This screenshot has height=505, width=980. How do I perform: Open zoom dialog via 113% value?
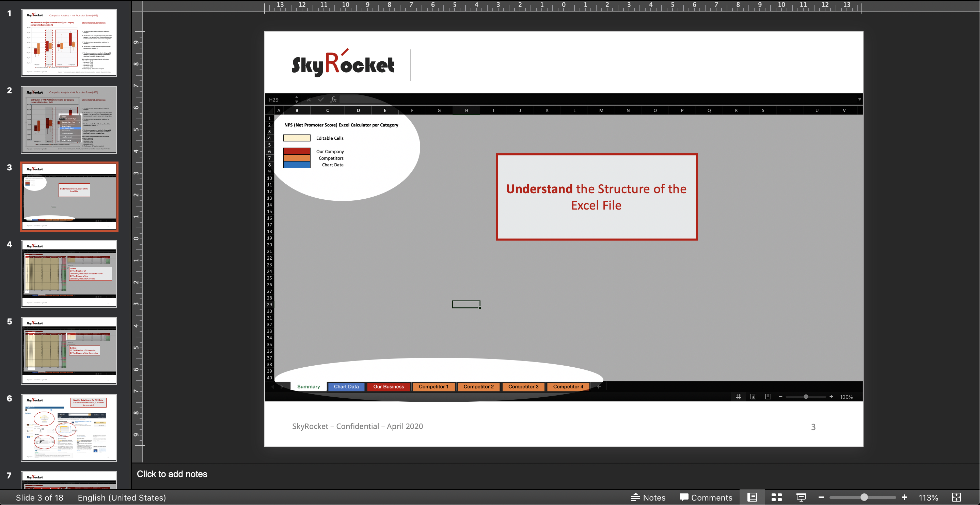pos(928,498)
